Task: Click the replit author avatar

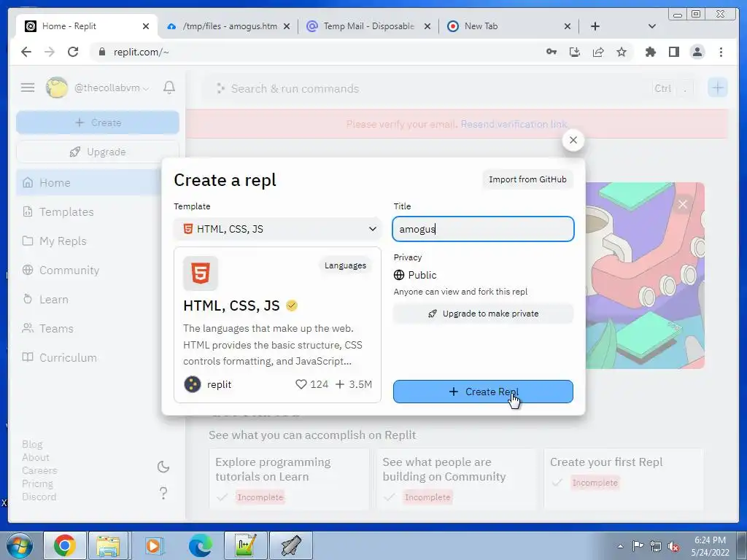Action: [193, 384]
